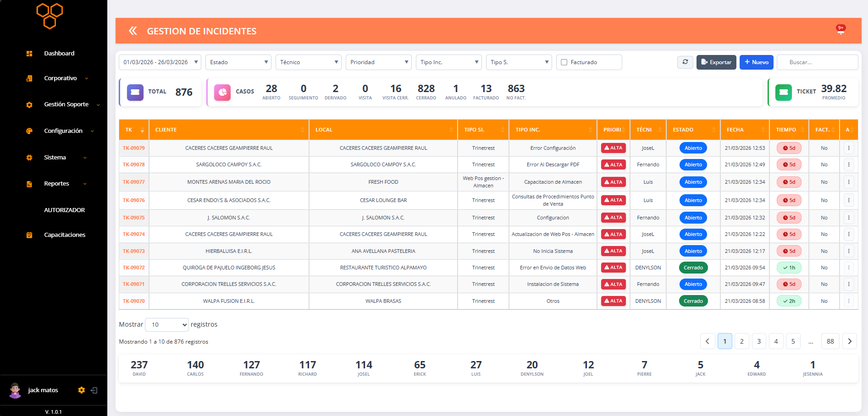Open actions menu for ticket TK-09078
Viewport: 868px width, 416px height.
click(x=849, y=164)
